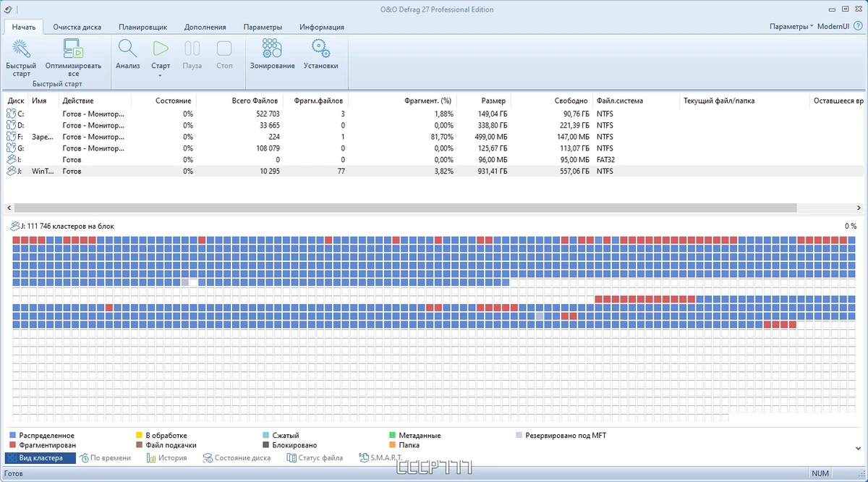This screenshot has width=868, height=482.
Task: Click the Блокировано dark legend swatch
Action: pos(265,445)
